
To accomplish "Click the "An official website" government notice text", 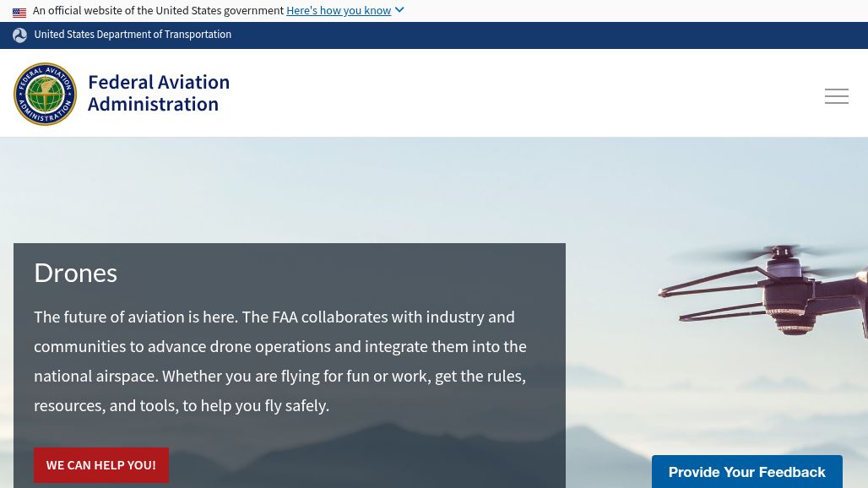I will coord(158,11).
